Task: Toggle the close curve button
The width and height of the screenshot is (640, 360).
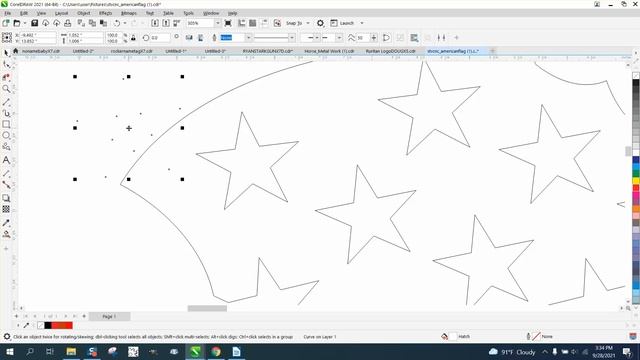Action: 386,38
